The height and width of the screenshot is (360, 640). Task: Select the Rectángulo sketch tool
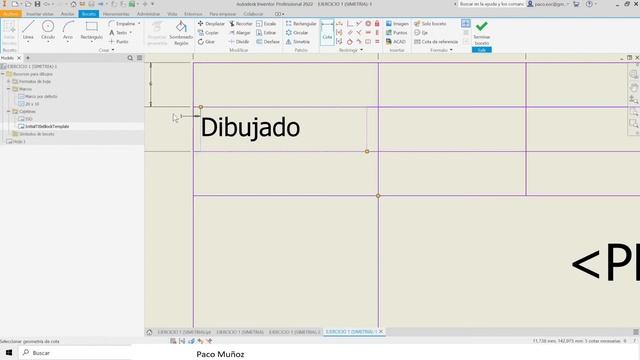click(x=91, y=31)
